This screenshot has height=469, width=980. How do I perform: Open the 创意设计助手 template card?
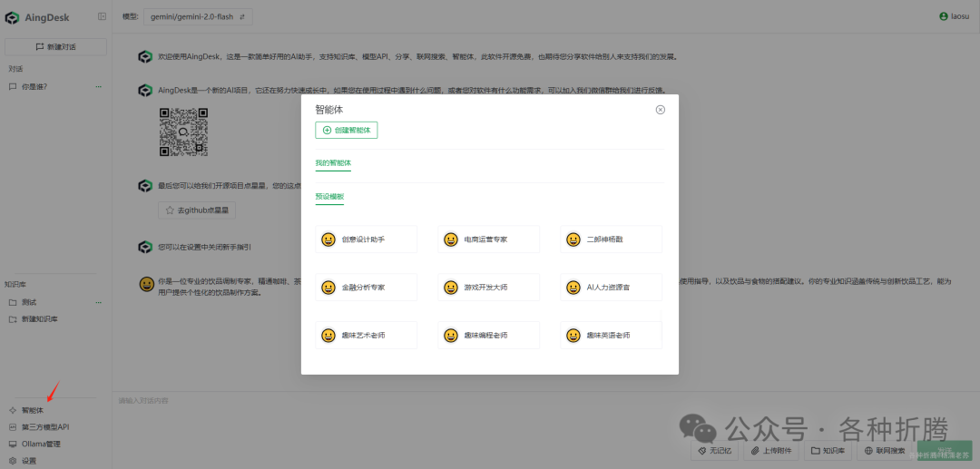[x=366, y=239]
